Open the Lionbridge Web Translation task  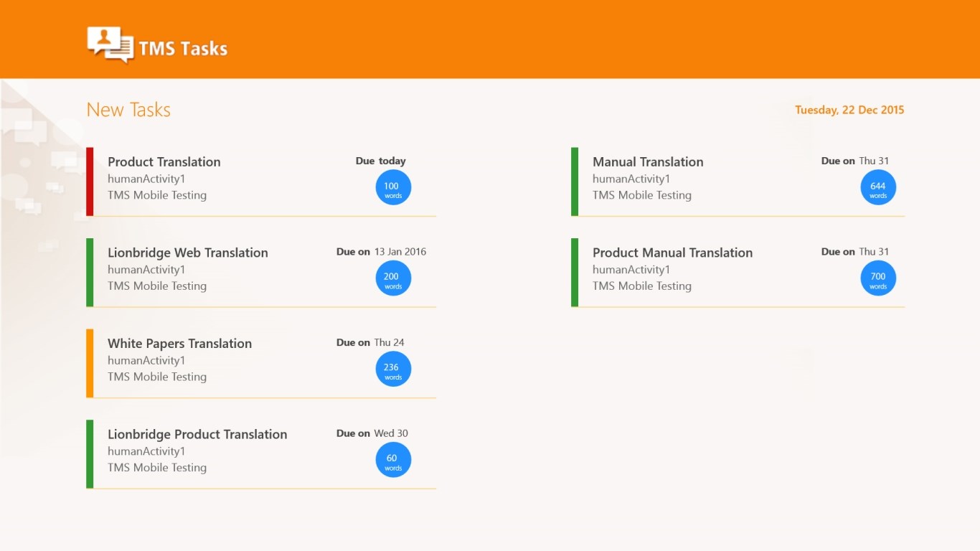(x=261, y=273)
